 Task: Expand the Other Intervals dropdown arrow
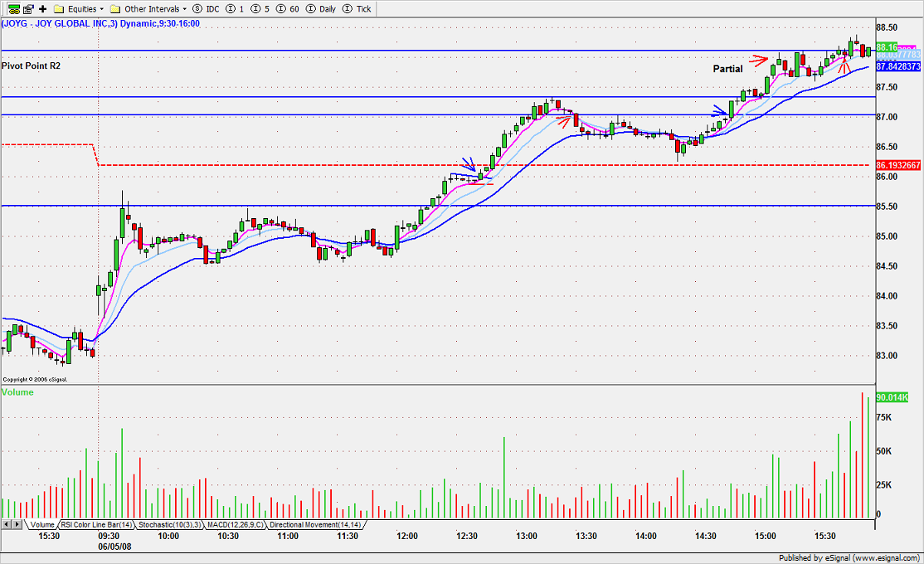(184, 9)
